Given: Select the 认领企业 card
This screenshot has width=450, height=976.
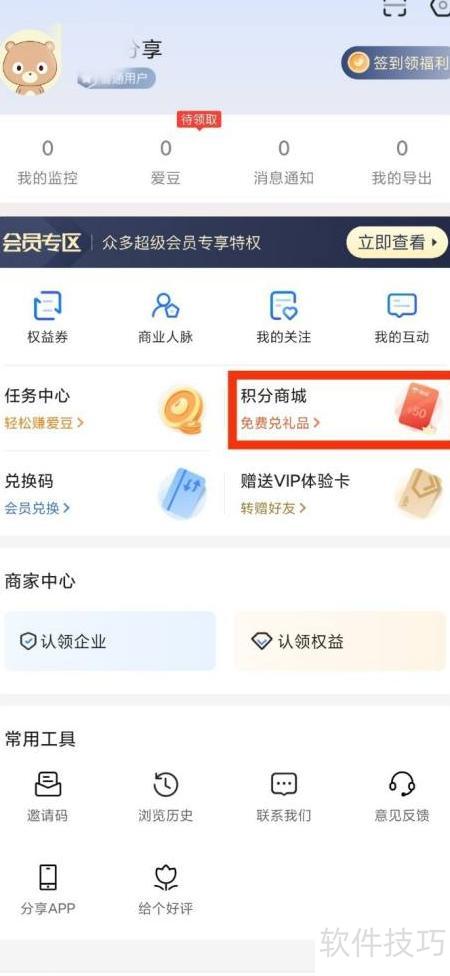Looking at the screenshot, I should click(x=110, y=641).
